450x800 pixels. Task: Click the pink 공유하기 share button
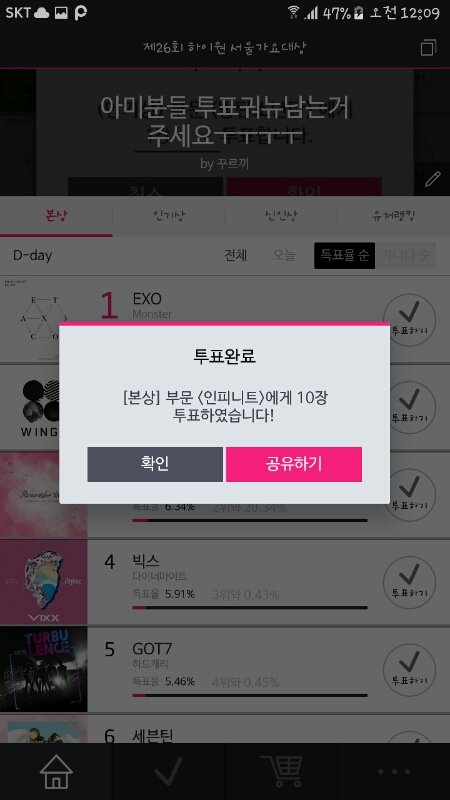click(294, 464)
